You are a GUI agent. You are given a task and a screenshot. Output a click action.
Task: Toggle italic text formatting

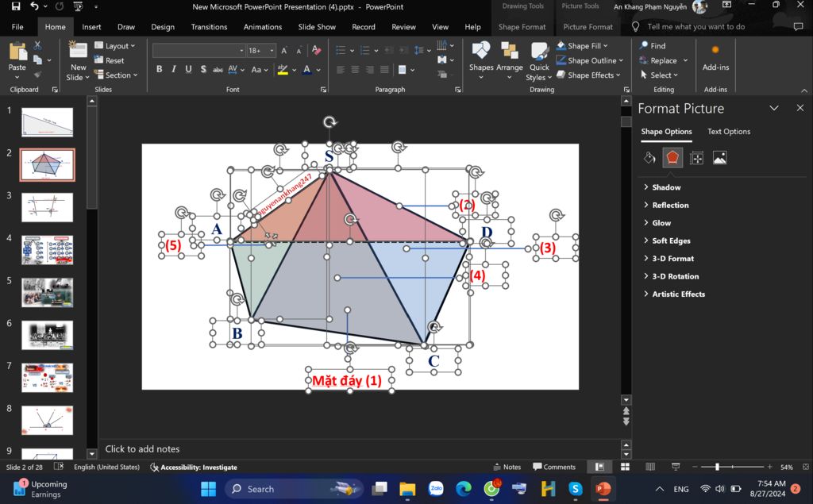tap(174, 69)
